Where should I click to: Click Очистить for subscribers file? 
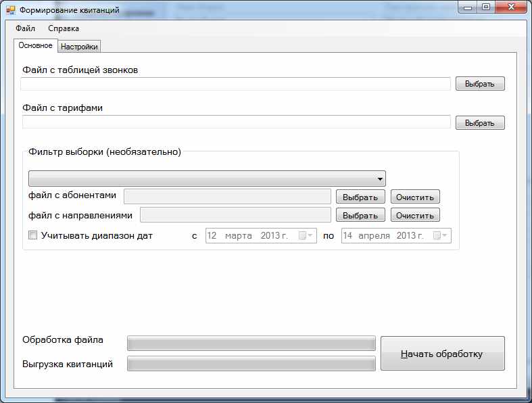coord(415,197)
